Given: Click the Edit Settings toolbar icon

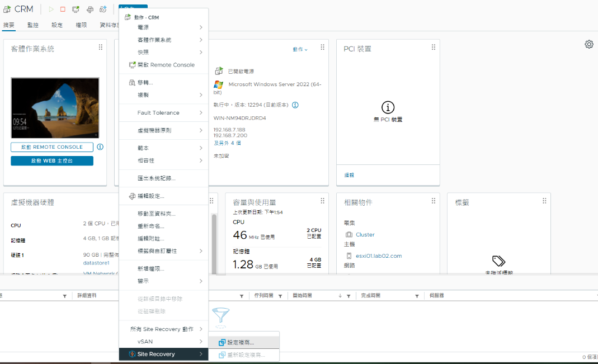Looking at the screenshot, I should click(90, 9).
